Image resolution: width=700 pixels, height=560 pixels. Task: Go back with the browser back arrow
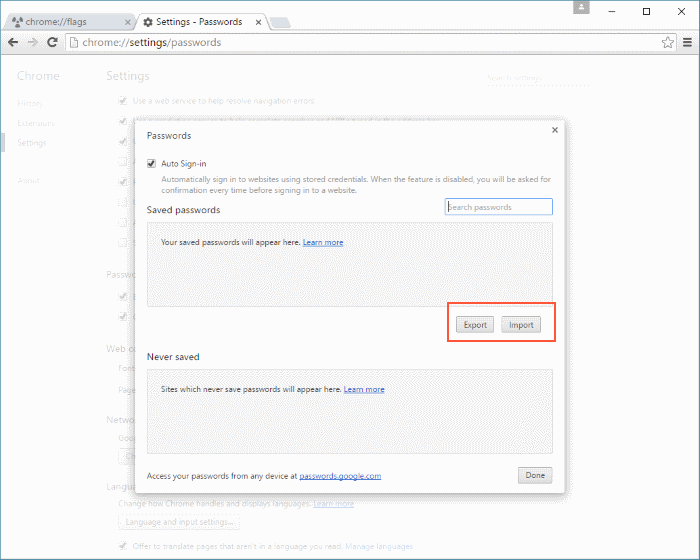[13, 42]
